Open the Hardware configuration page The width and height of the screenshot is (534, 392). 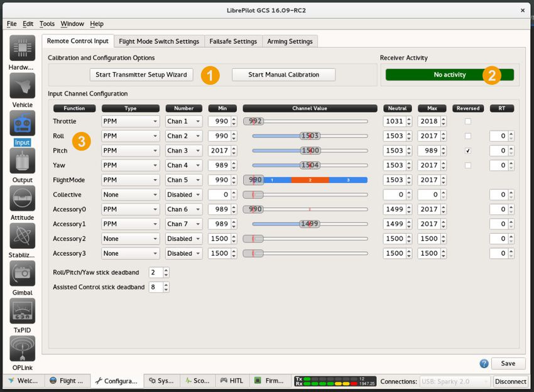pyautogui.click(x=22, y=48)
